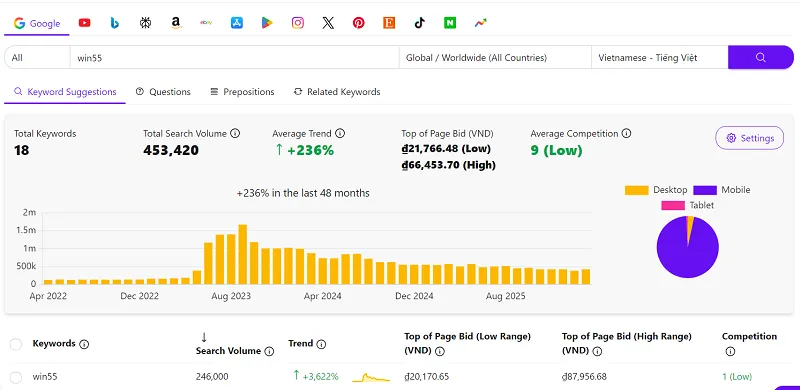Select the Google search engine tab
Screen dimensions: 800x390
point(37,23)
